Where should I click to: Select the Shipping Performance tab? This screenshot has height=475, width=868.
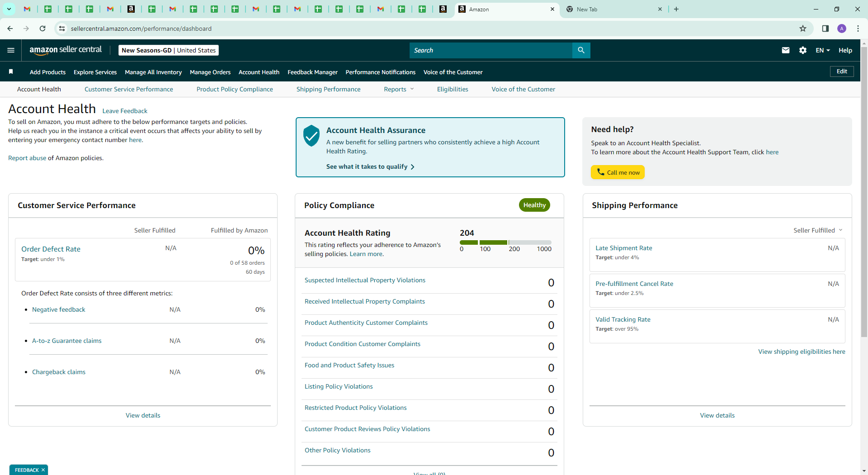[328, 89]
